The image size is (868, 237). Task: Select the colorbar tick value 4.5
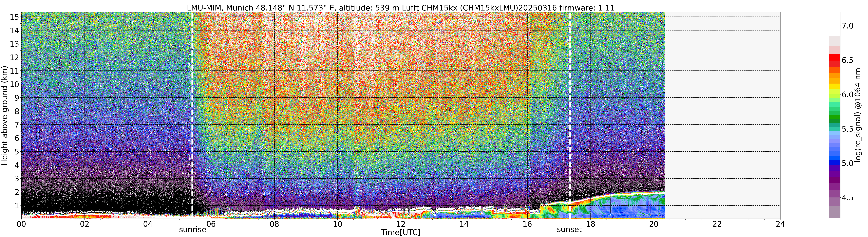(847, 198)
